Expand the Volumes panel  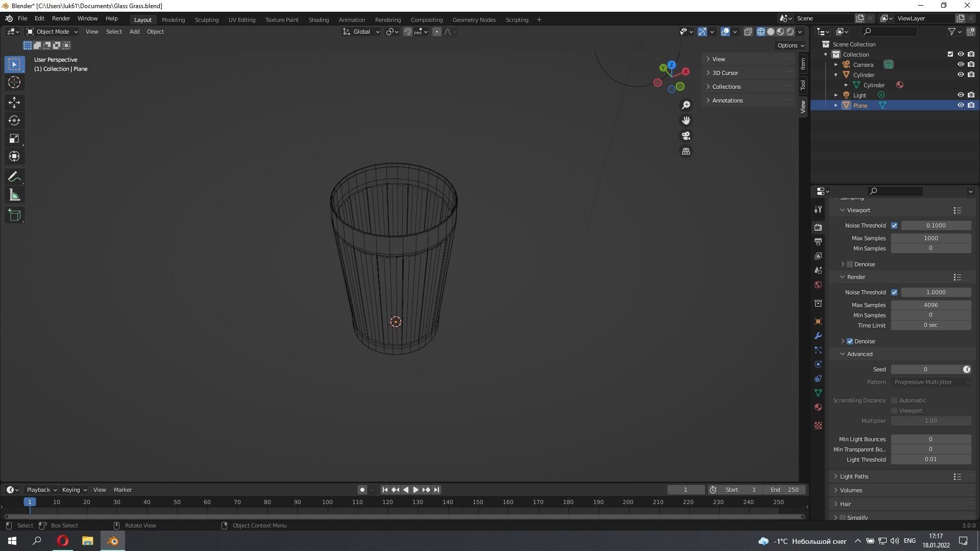pos(851,490)
